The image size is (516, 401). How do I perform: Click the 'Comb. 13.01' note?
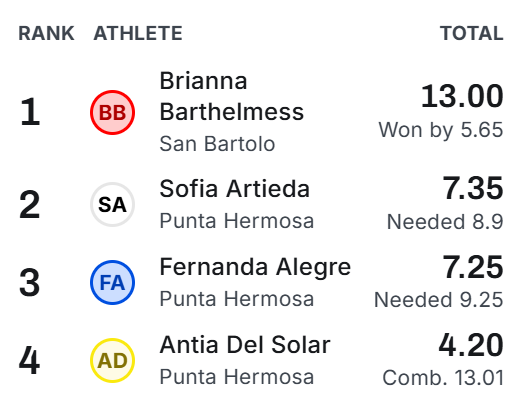[x=443, y=378]
